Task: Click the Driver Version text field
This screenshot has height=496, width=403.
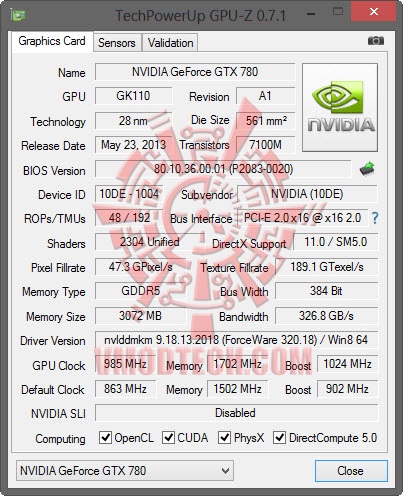Action: pos(236,340)
